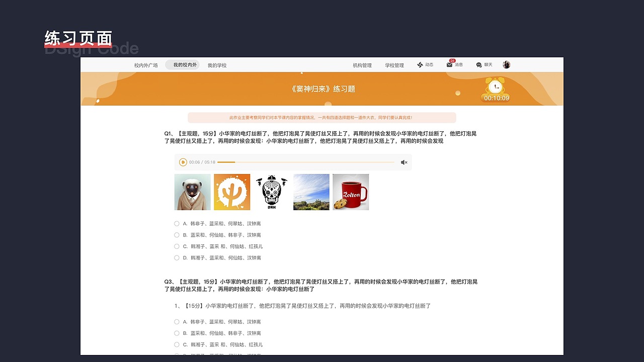Click the 00:10:09 countdown timer text
Image resolution: width=644 pixels, height=362 pixels.
(497, 99)
